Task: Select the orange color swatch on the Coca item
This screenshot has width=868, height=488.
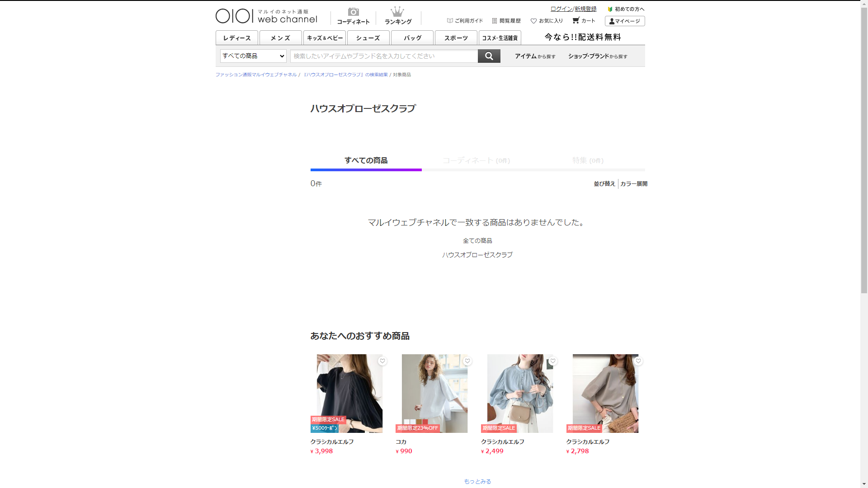Action: (419, 422)
